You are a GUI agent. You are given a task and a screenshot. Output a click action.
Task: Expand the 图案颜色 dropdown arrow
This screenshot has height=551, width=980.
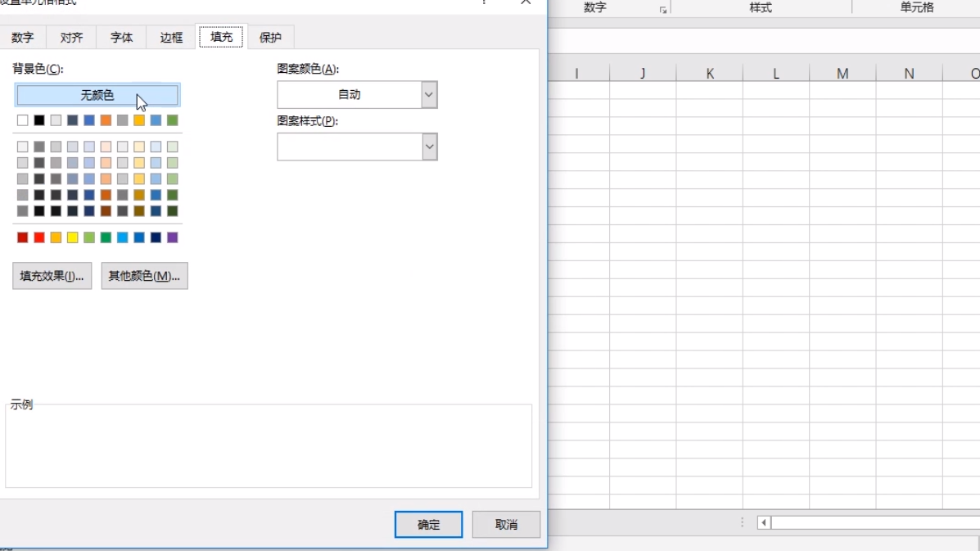(x=429, y=95)
